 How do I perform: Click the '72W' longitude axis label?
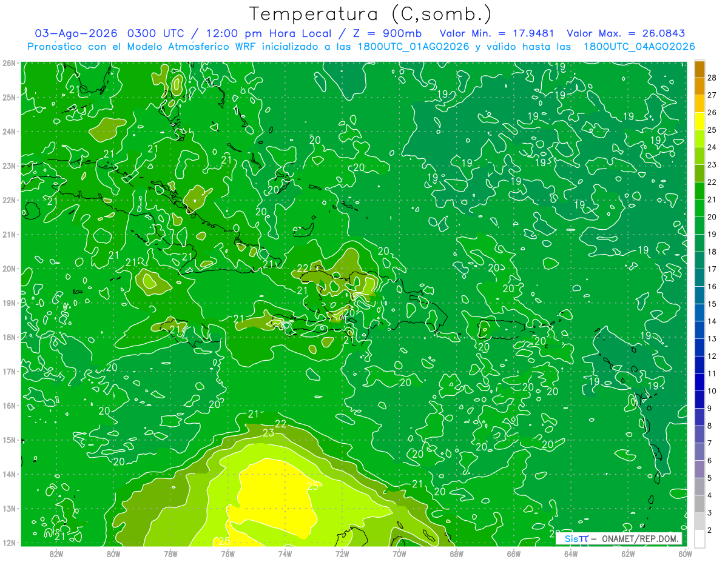coord(342,554)
